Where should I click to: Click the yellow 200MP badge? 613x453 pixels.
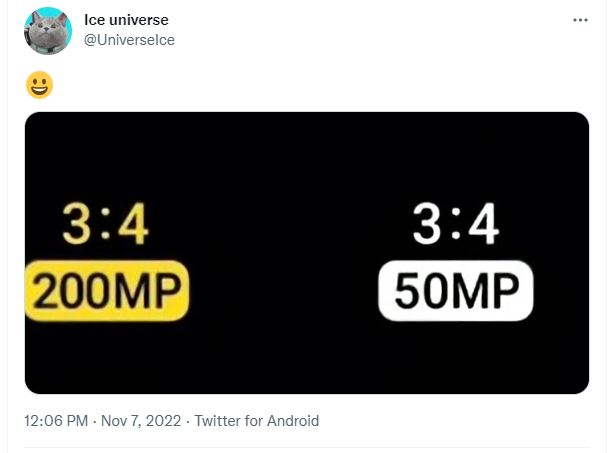point(108,291)
